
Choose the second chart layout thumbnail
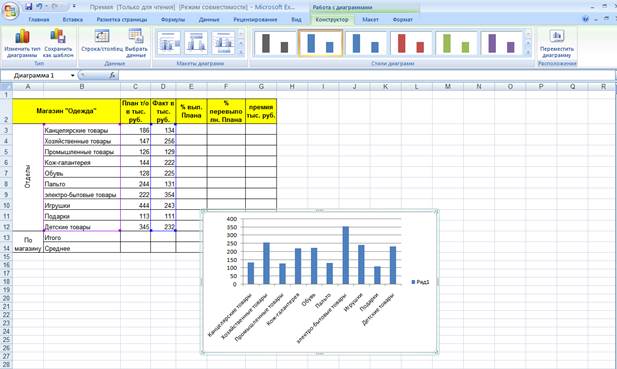pos(196,43)
